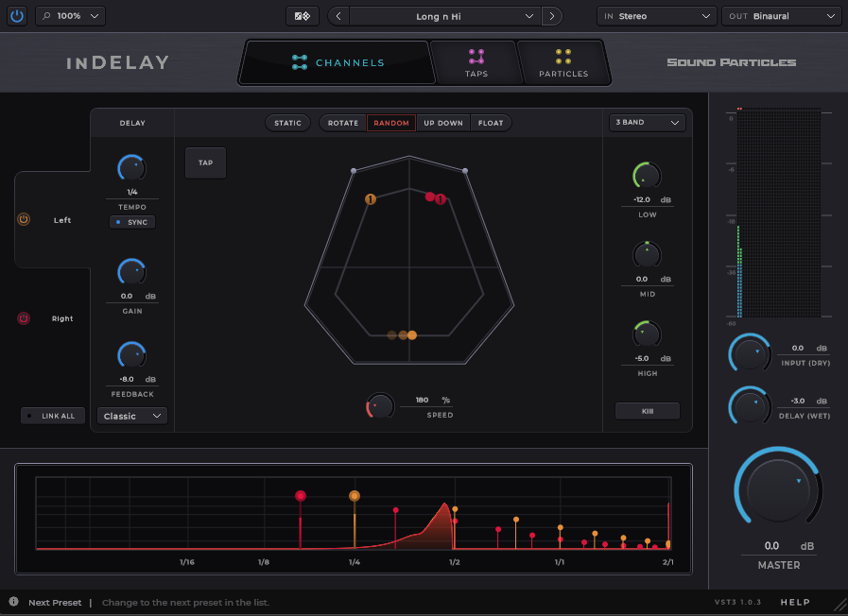
Task: Select RANDOM movement mode
Action: pos(391,123)
